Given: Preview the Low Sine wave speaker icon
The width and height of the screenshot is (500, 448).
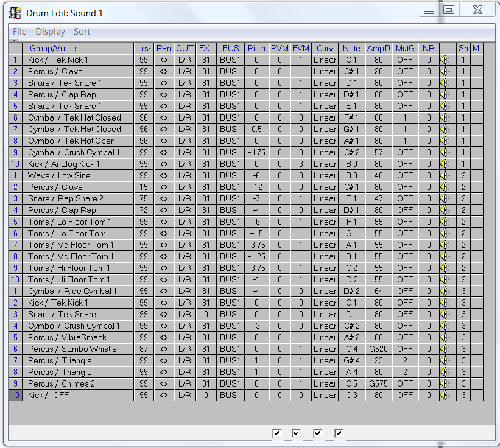Looking at the screenshot, I should (445, 175).
